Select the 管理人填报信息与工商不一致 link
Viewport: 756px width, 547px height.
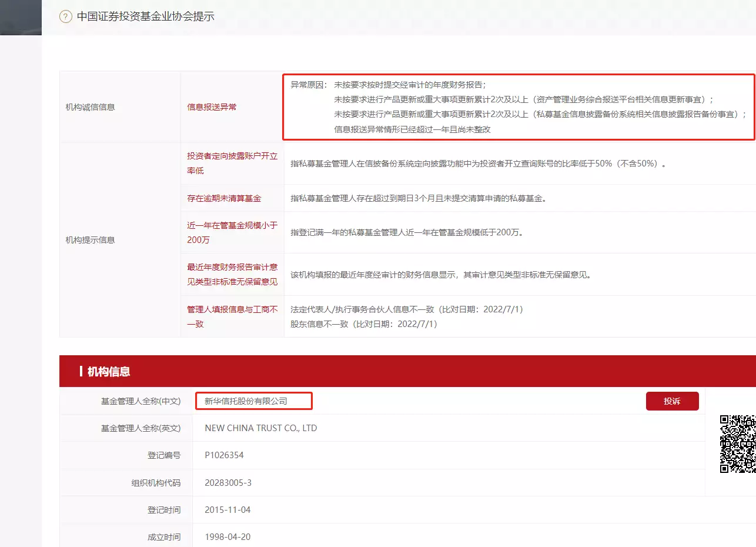pyautogui.click(x=232, y=316)
